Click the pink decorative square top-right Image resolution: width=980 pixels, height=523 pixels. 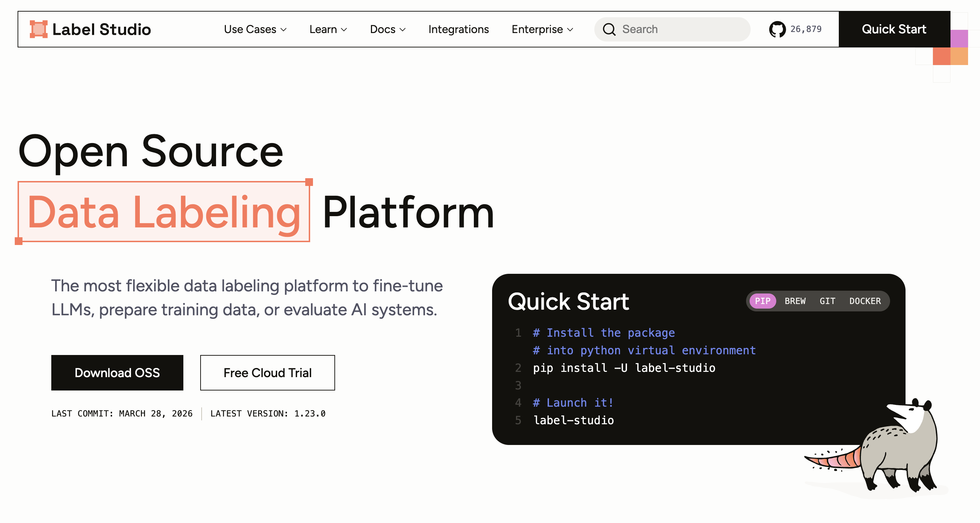959,38
